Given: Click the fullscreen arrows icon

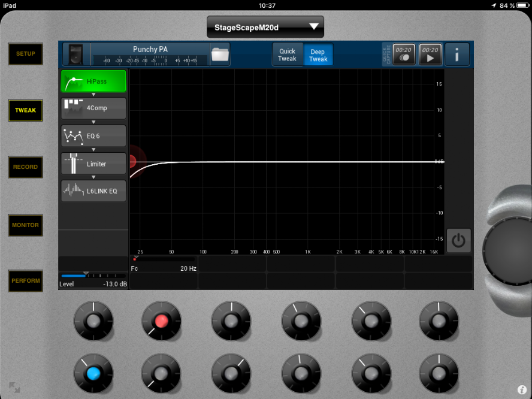Looking at the screenshot, I should click(x=14, y=388).
